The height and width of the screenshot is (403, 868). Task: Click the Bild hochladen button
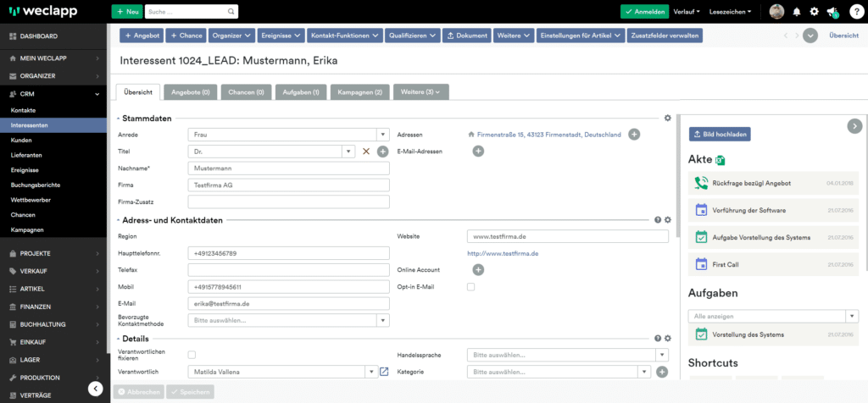pos(720,134)
